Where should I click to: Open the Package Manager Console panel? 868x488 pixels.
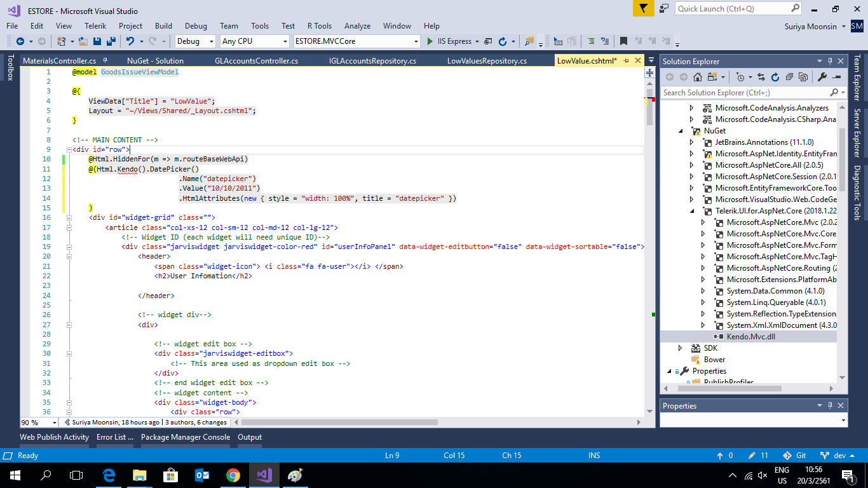(185, 437)
